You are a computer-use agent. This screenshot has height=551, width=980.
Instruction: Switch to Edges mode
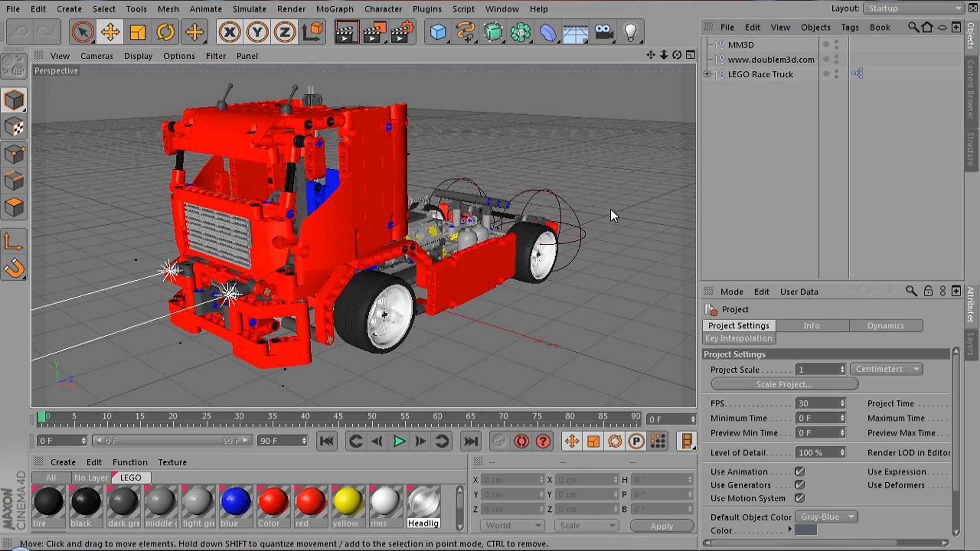click(14, 181)
